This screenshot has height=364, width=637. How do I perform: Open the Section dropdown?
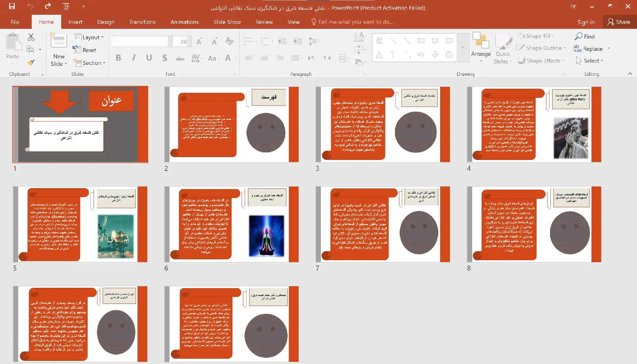click(x=89, y=63)
